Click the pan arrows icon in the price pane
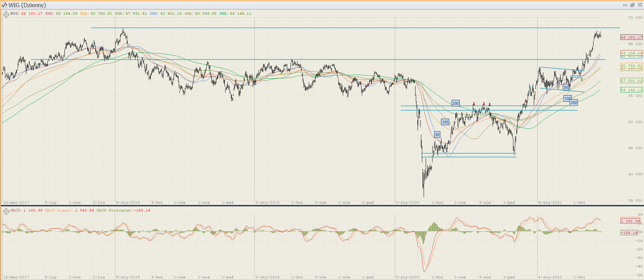Screen dimensions: 644x280 coord(6,15)
